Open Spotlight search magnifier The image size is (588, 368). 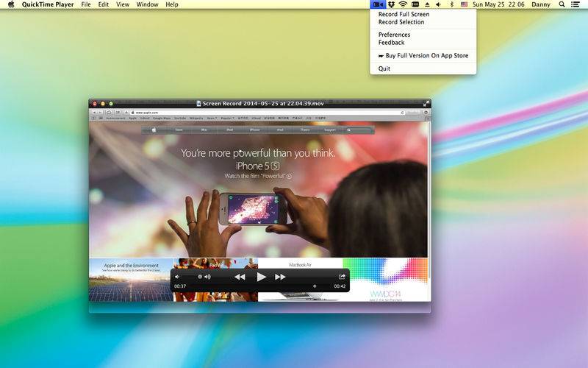(562, 4)
